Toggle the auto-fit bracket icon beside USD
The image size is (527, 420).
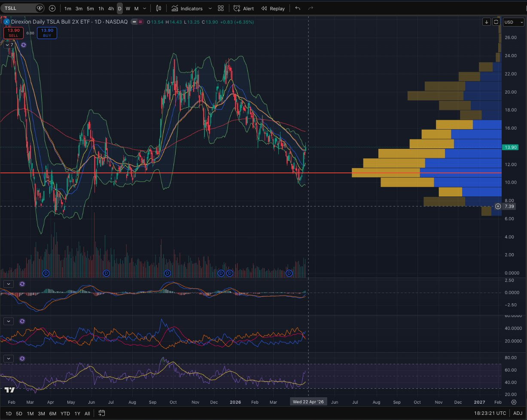[x=497, y=22]
